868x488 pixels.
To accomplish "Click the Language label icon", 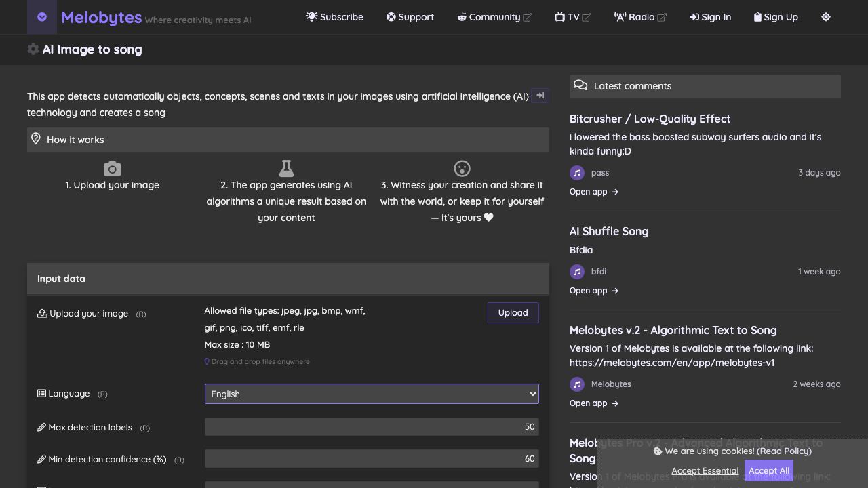I will (x=41, y=393).
